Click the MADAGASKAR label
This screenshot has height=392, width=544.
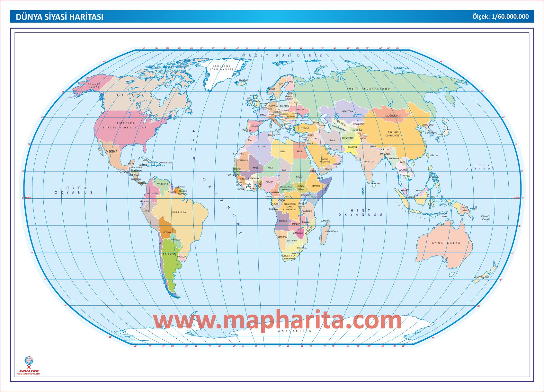[x=331, y=231]
